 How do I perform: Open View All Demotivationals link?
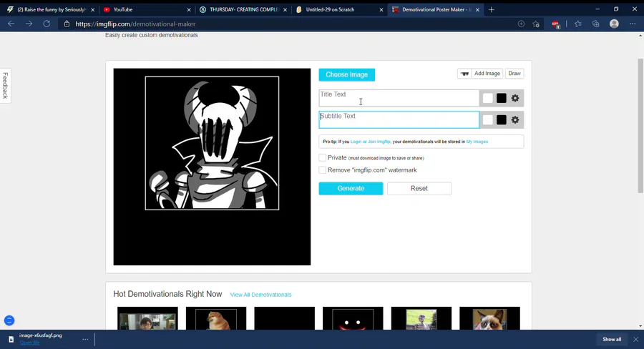tap(260, 295)
